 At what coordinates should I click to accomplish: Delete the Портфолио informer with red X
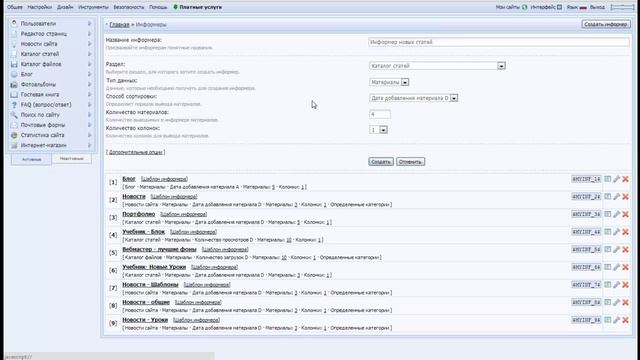click(625, 214)
